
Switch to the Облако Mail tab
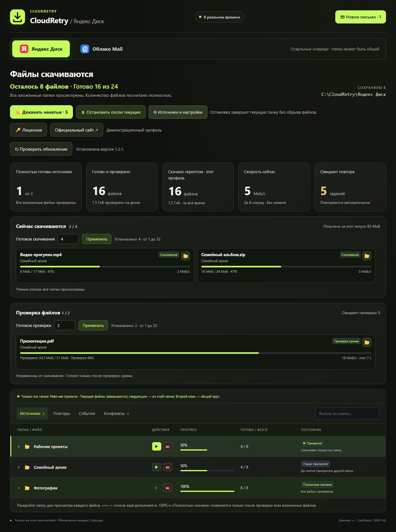[x=101, y=49]
